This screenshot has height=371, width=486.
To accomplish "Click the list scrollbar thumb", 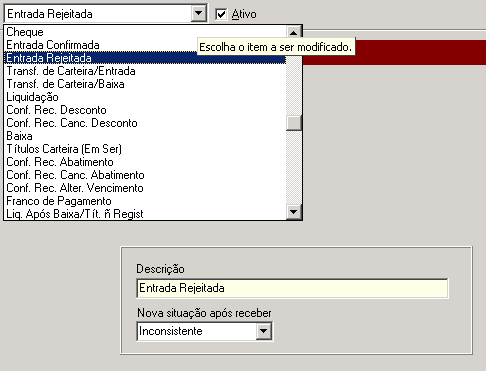I will (x=294, y=123).
